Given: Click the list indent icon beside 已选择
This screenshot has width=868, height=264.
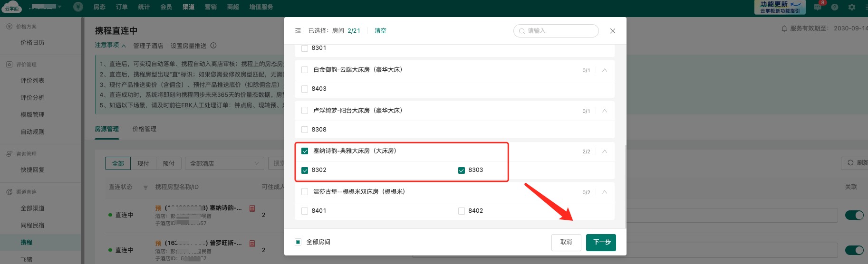Looking at the screenshot, I should pos(298,31).
